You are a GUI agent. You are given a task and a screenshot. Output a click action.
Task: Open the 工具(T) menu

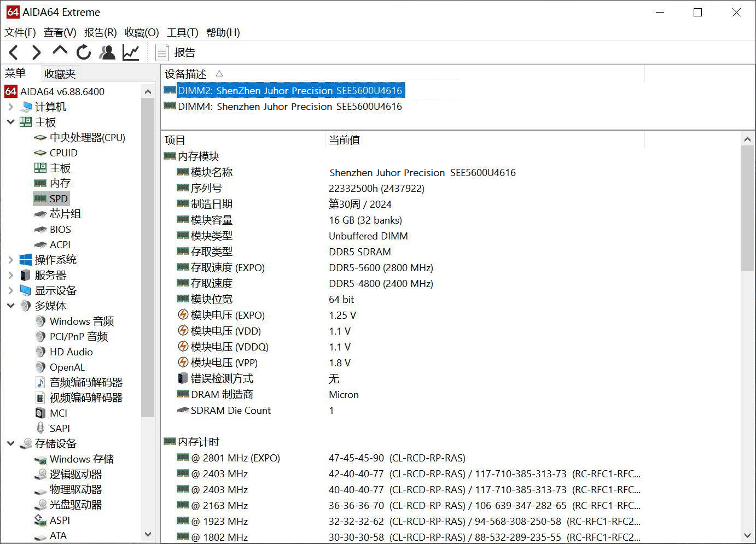(183, 32)
